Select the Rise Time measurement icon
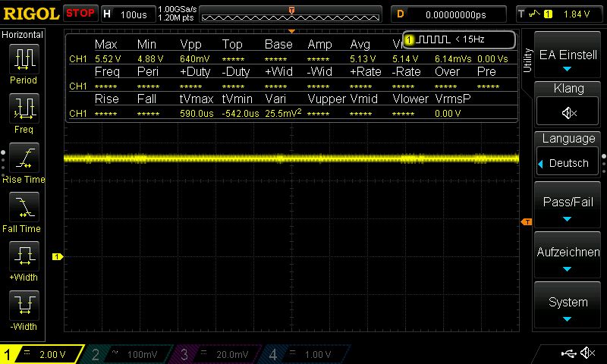The height and width of the screenshot is (364, 607). (x=24, y=158)
